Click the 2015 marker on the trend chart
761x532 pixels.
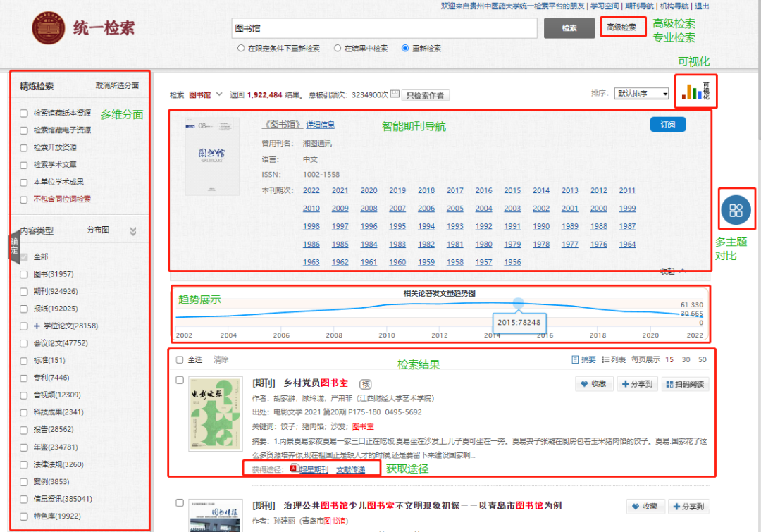519,303
